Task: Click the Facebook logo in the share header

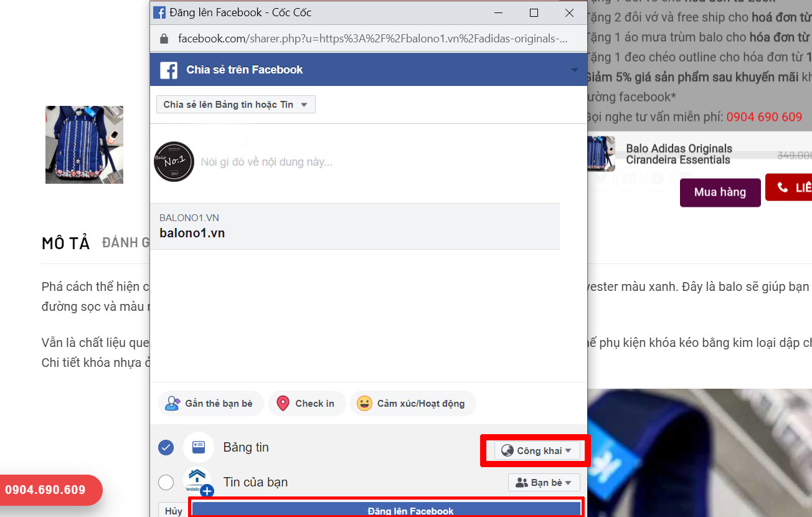Action: [169, 70]
